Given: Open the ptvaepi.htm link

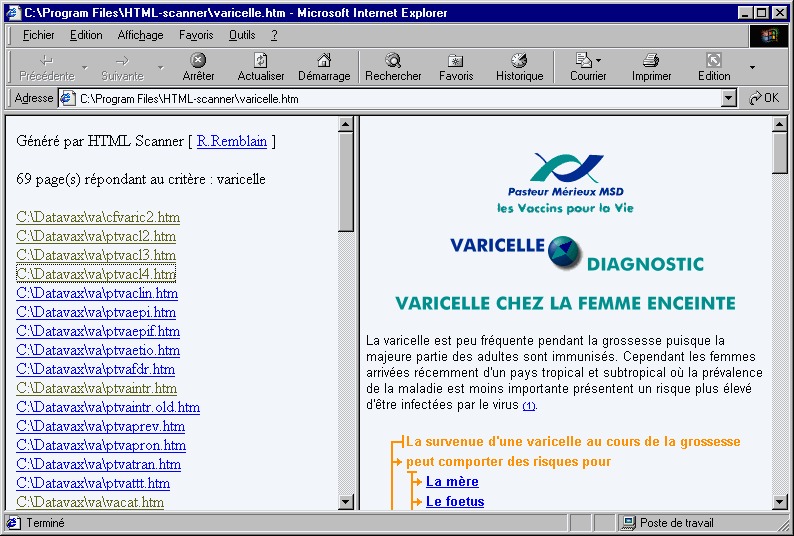Looking at the screenshot, I should coord(96,312).
